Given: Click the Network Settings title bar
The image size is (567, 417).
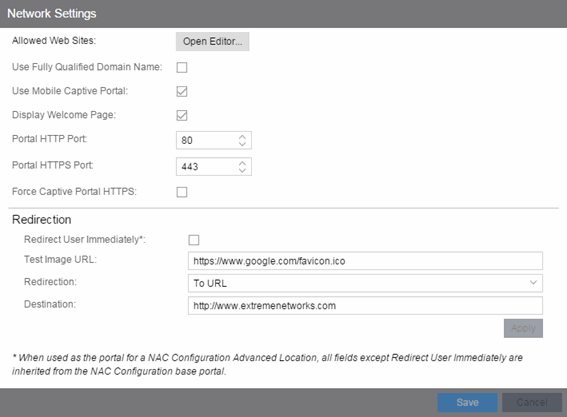Looking at the screenshot, I should [284, 14].
